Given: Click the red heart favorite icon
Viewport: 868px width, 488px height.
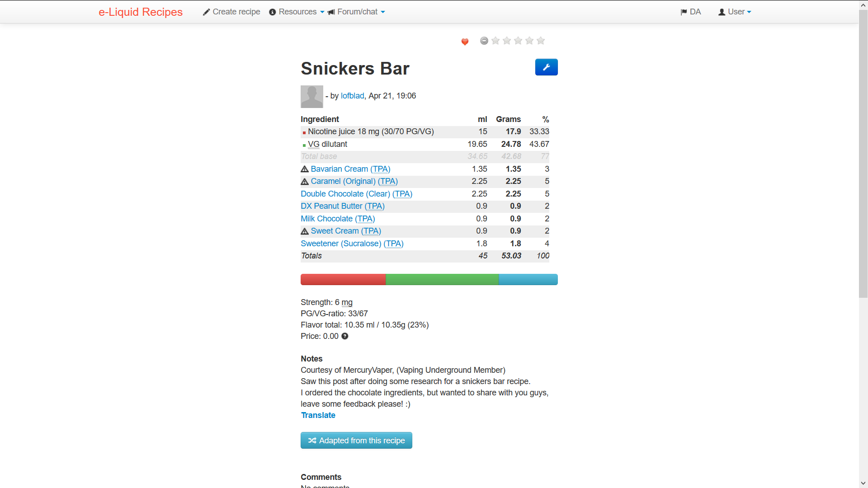Looking at the screenshot, I should tap(465, 42).
